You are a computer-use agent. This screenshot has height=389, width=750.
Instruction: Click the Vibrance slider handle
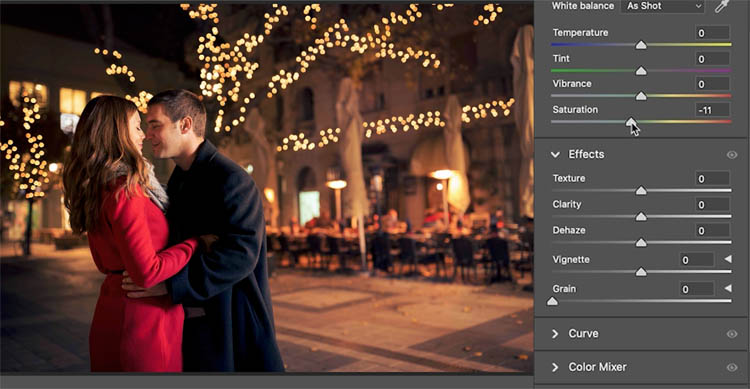pos(641,96)
